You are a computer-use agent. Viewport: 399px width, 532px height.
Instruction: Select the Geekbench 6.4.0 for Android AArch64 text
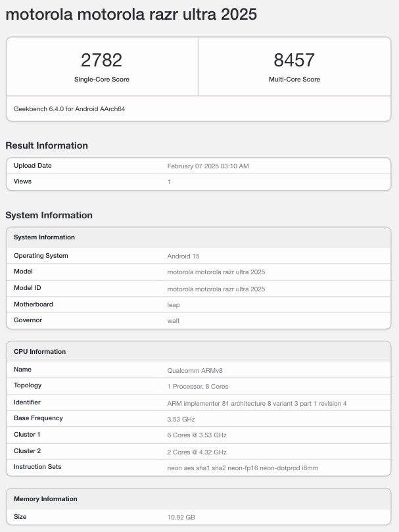point(69,109)
